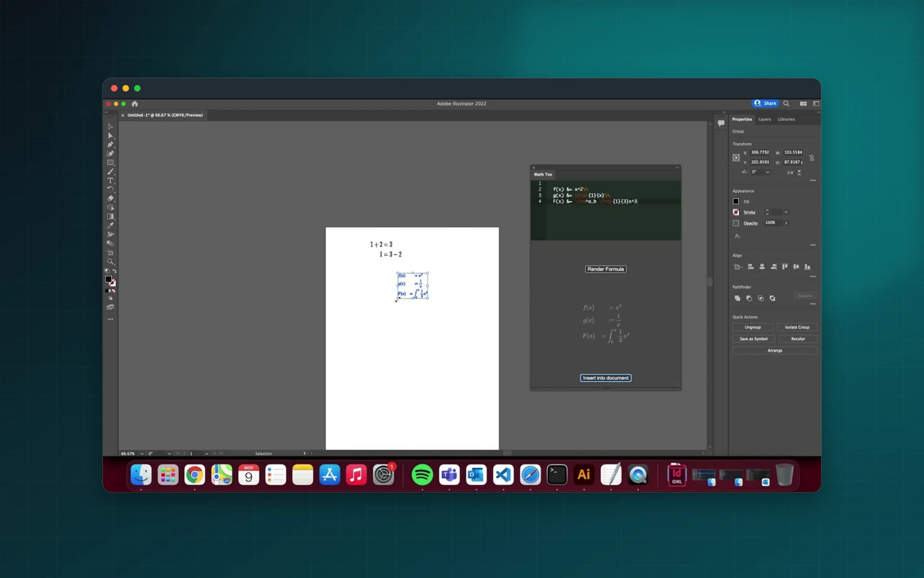Viewport: 924px width, 578px height.
Task: Click the Horizontal Align Left icon
Action: coord(750,267)
